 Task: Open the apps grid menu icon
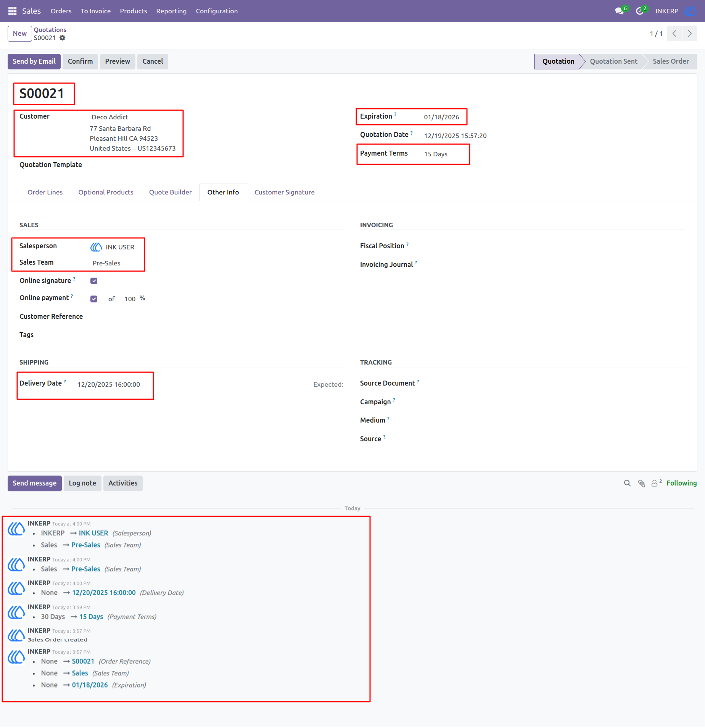(12, 11)
